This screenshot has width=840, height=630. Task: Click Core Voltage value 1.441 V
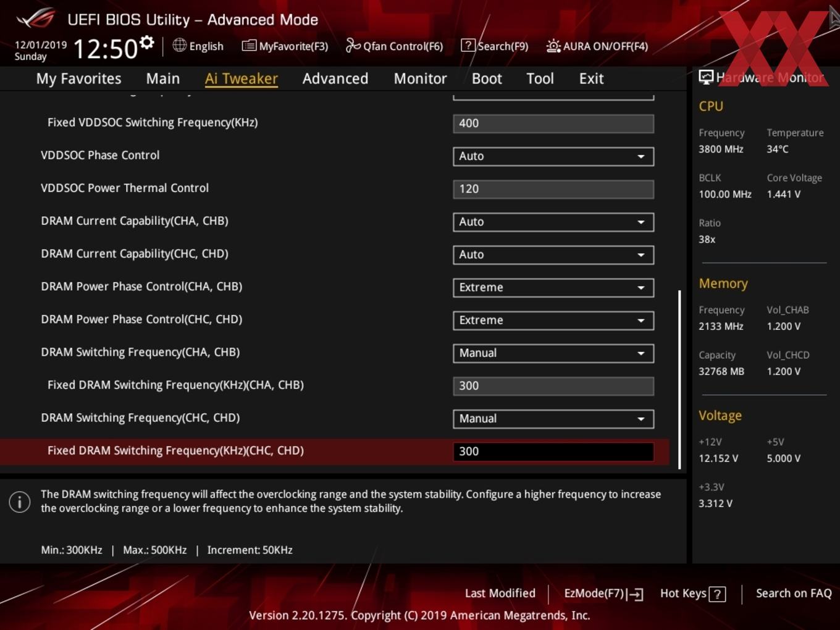tap(783, 194)
